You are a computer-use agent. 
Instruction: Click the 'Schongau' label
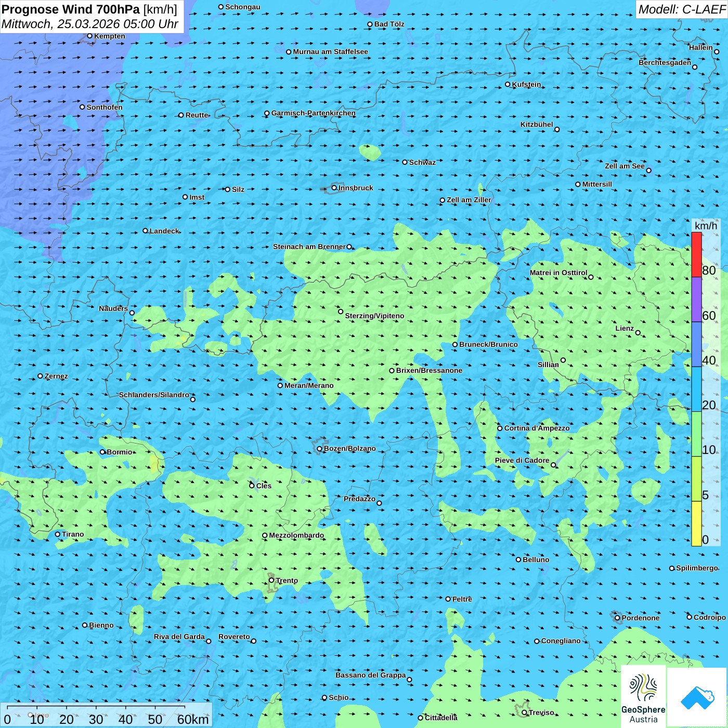(242, 7)
